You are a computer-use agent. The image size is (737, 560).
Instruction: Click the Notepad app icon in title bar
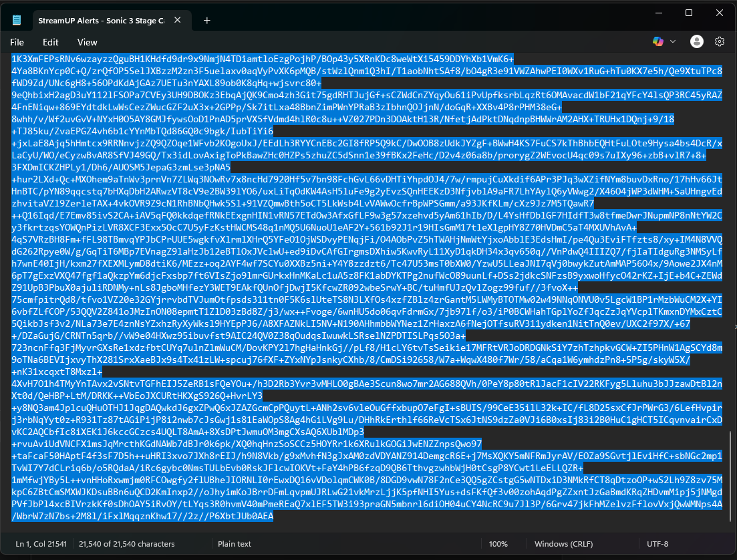17,20
